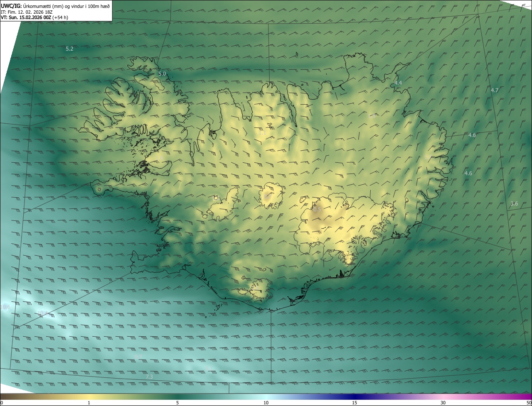Click the 0.5 value on the glacier
Viewport: 532px width, 406px height.
[317, 210]
